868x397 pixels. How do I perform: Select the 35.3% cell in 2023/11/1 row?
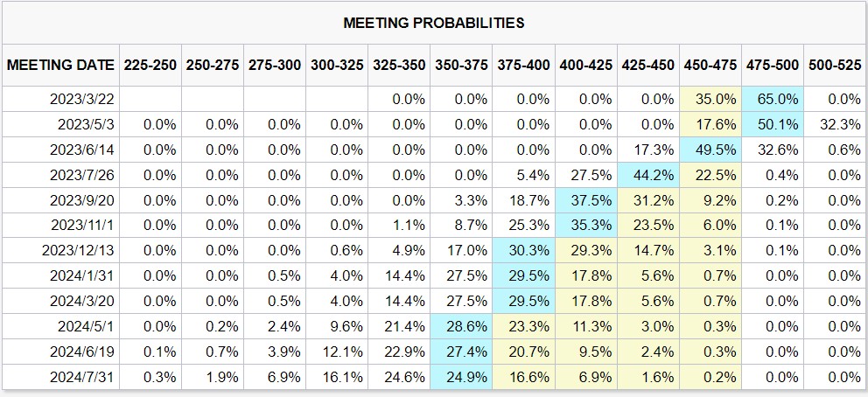(585, 226)
